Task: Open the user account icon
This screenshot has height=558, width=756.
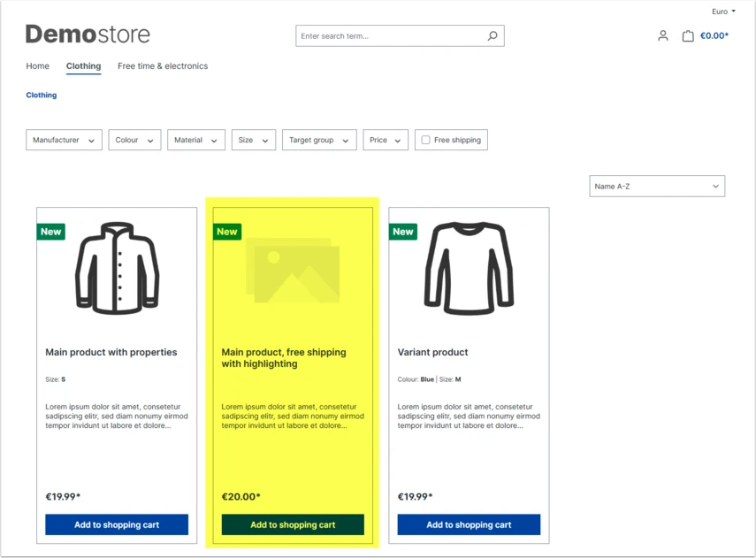Action: pyautogui.click(x=663, y=35)
